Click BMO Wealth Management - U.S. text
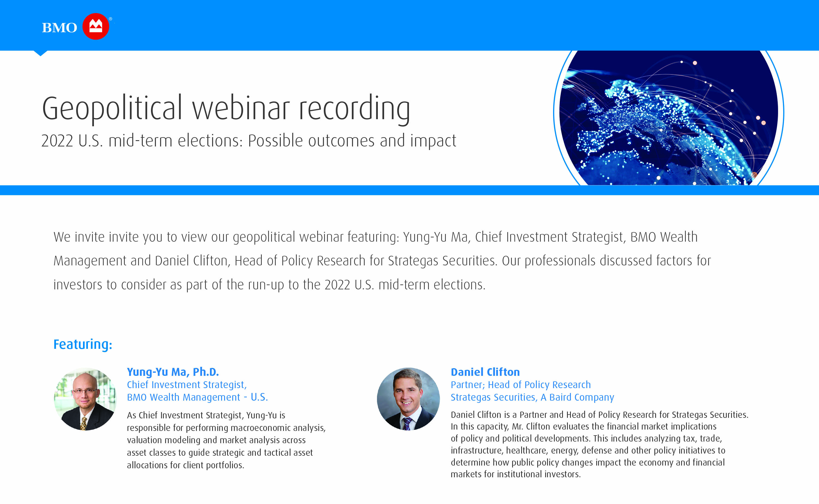Screen dimensions: 819x504 point(197,397)
